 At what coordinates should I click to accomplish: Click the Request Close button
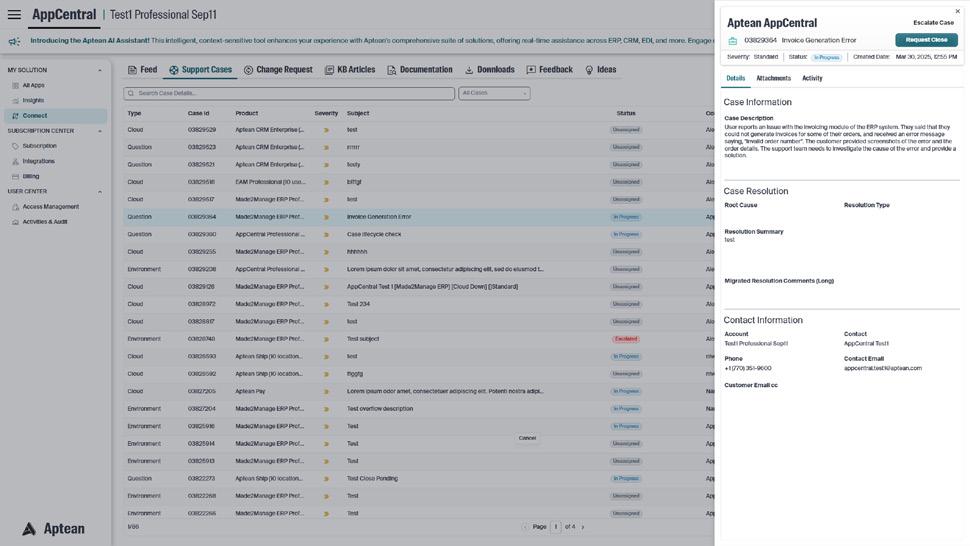[926, 40]
